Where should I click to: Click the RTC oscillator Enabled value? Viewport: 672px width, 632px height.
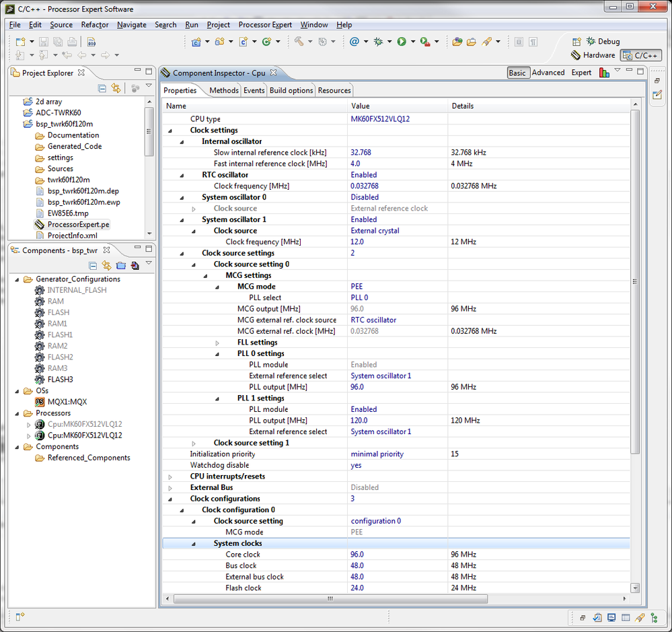click(364, 174)
